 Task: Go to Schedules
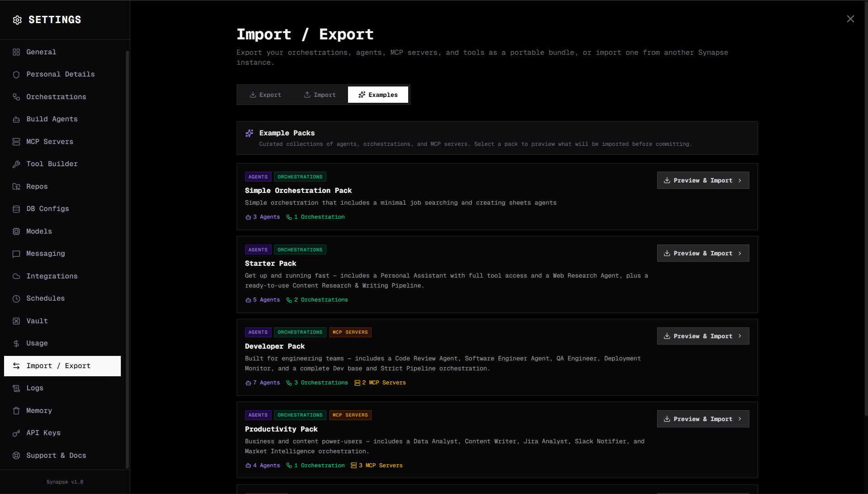(x=62, y=298)
